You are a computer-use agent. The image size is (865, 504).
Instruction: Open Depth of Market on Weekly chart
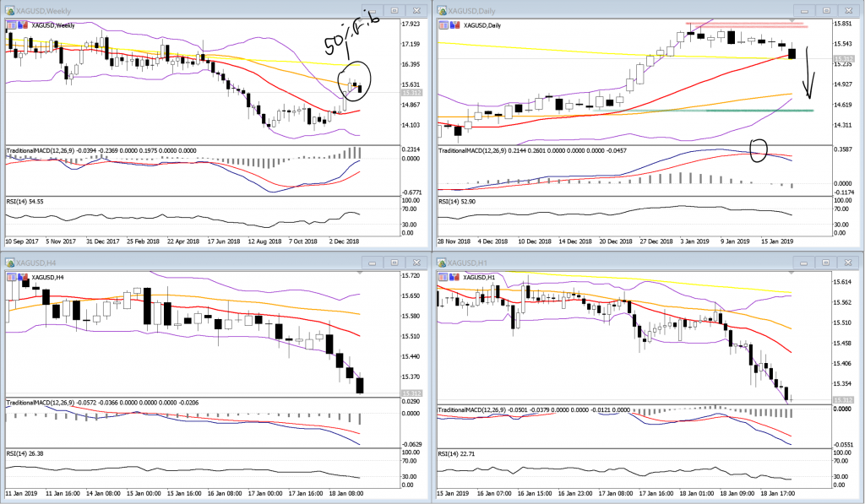[x=23, y=25]
